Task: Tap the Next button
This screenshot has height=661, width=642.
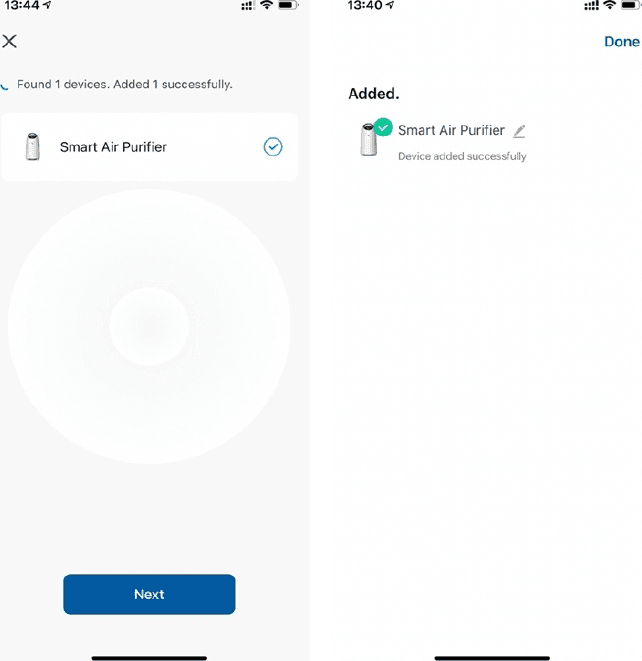Action: 149,594
